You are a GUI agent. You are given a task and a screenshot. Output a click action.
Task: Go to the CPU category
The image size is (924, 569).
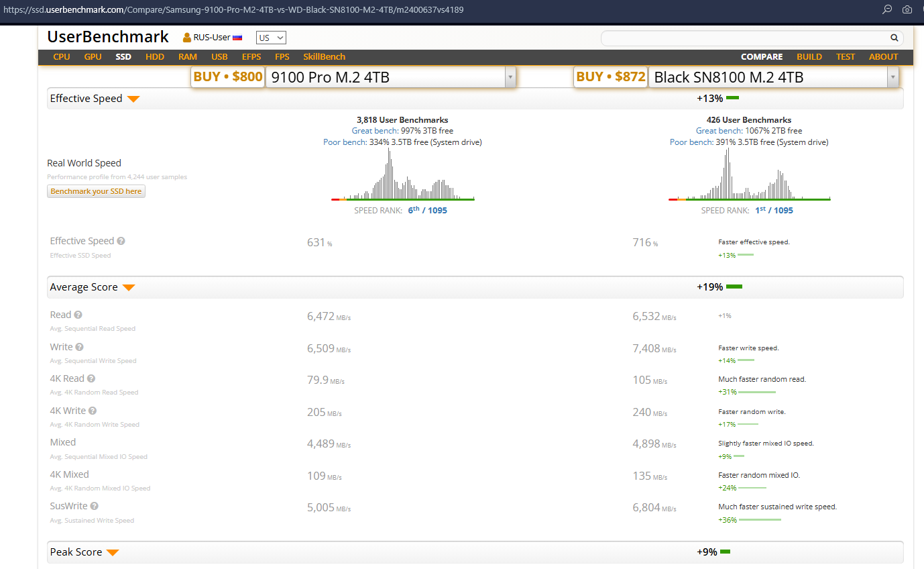point(62,57)
